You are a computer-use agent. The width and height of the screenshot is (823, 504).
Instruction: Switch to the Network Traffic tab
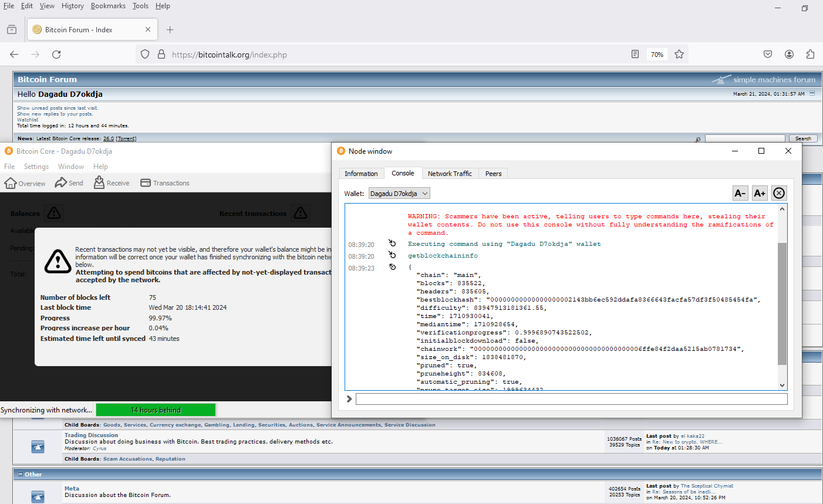point(450,174)
